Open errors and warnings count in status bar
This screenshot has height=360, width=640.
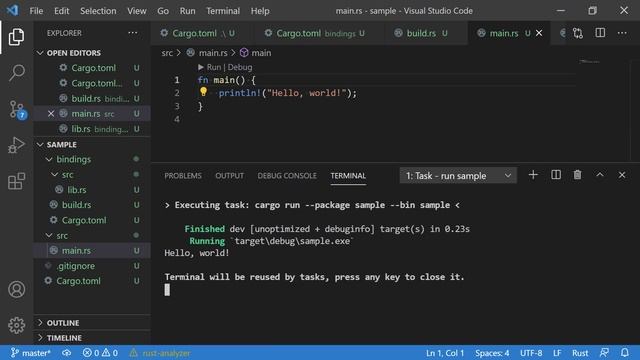pyautogui.click(x=100, y=353)
